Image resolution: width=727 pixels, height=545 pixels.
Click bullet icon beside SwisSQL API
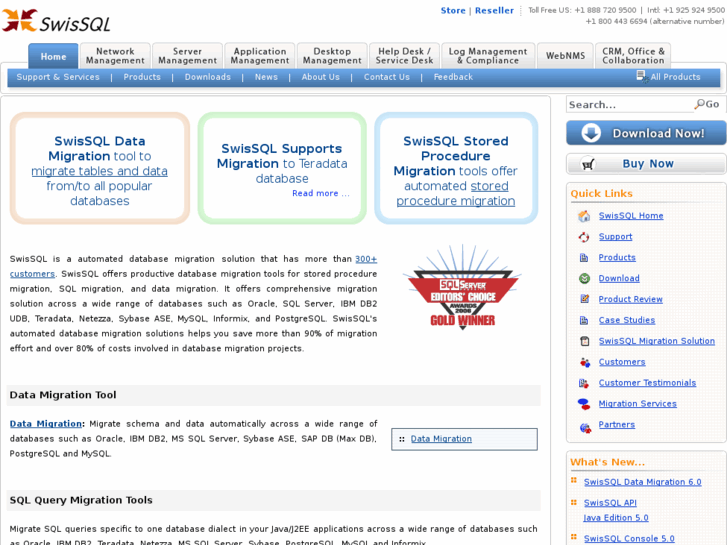(x=574, y=502)
